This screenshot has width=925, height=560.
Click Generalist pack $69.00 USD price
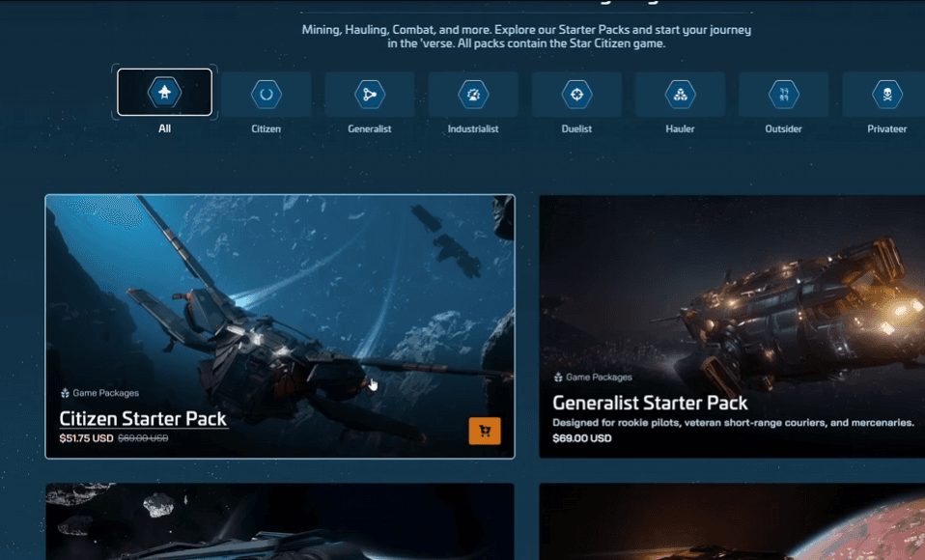tap(581, 438)
